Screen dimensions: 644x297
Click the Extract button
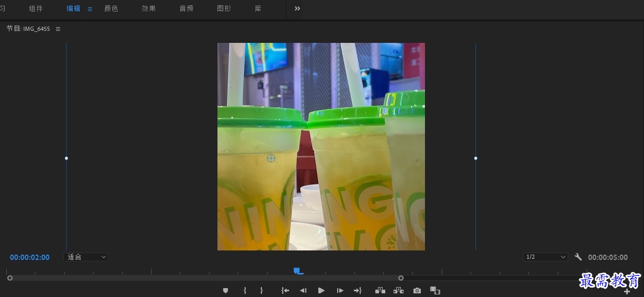398,291
